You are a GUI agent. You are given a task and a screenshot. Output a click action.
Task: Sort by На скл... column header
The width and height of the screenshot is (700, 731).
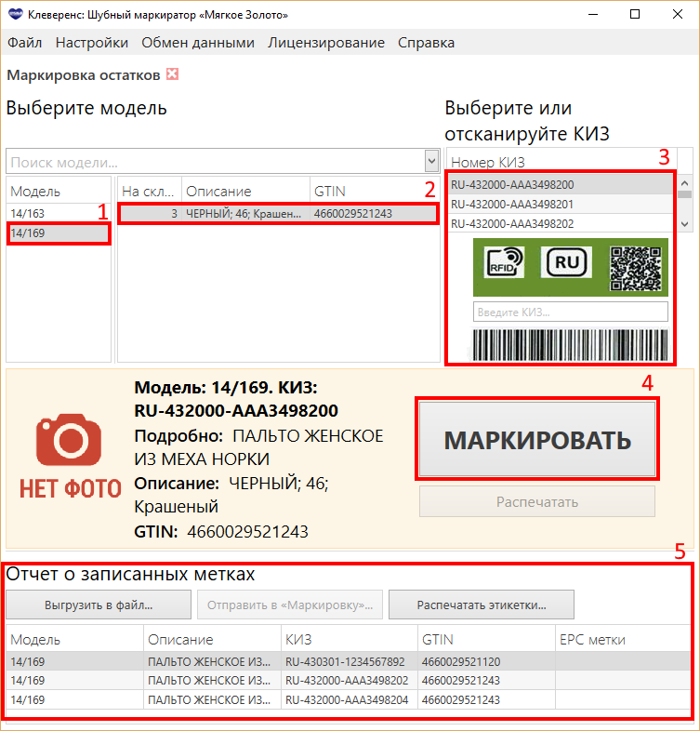149,192
